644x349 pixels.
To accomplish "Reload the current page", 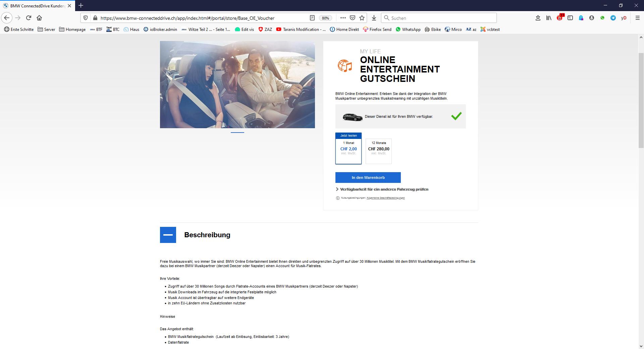I will click(x=29, y=18).
